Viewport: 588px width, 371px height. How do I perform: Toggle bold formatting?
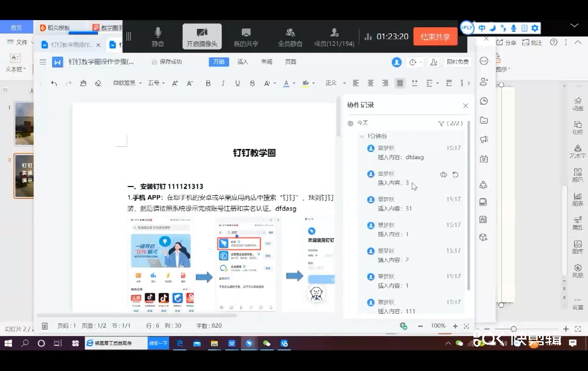(208, 83)
